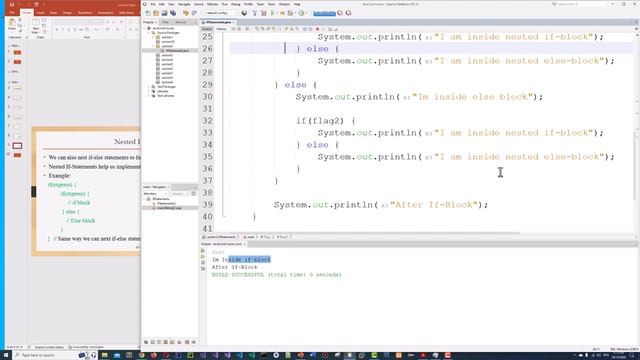The width and height of the screenshot is (640, 360).
Task: Open default config dropdown in NetBeans toolbar
Action: tap(221, 13)
